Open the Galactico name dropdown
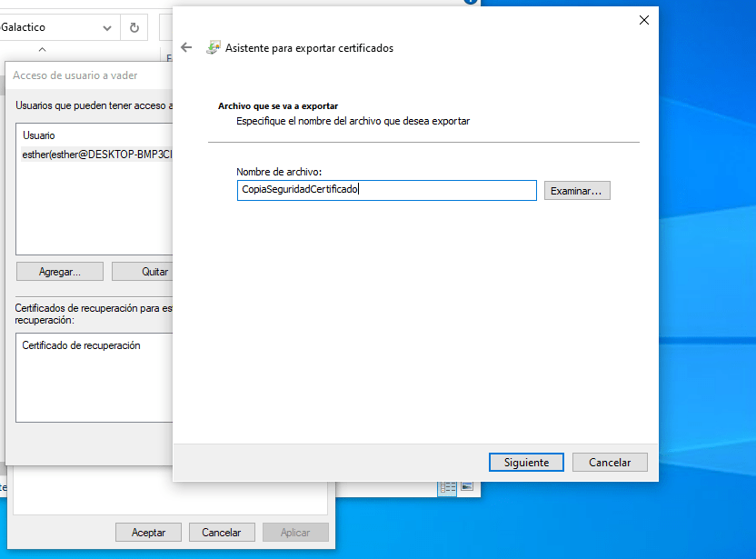The width and height of the screenshot is (756, 559). (x=108, y=27)
